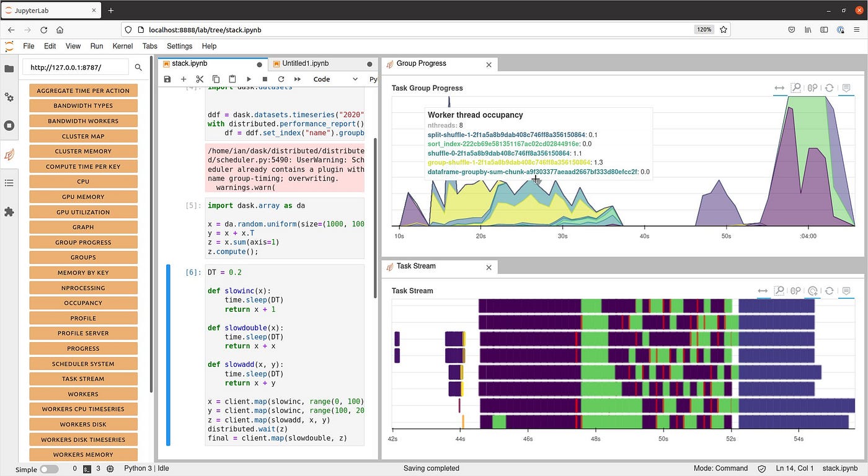Restart the kernel from the notebook toolbar
The height and width of the screenshot is (476, 868).
[281, 79]
